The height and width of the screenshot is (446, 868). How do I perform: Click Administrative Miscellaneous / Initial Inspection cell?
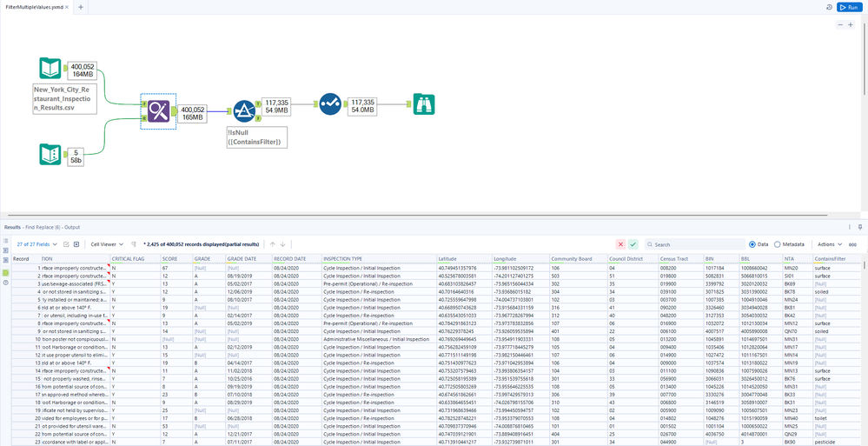(x=379, y=338)
